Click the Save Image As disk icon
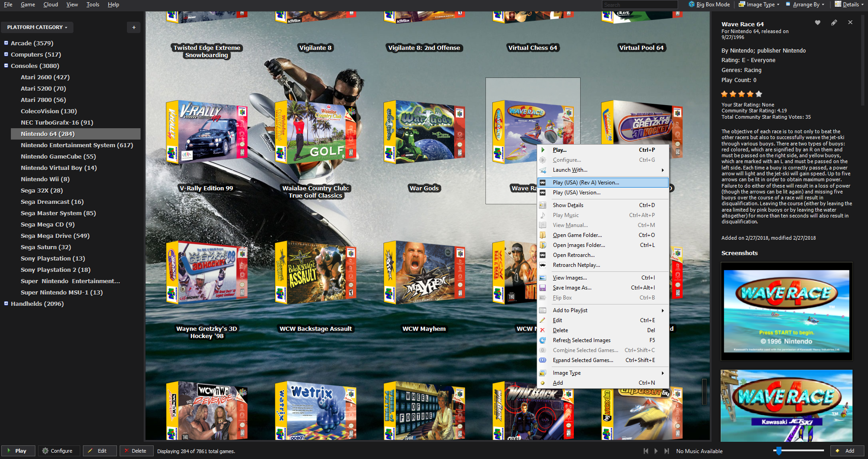This screenshot has width=868, height=459. click(x=543, y=288)
